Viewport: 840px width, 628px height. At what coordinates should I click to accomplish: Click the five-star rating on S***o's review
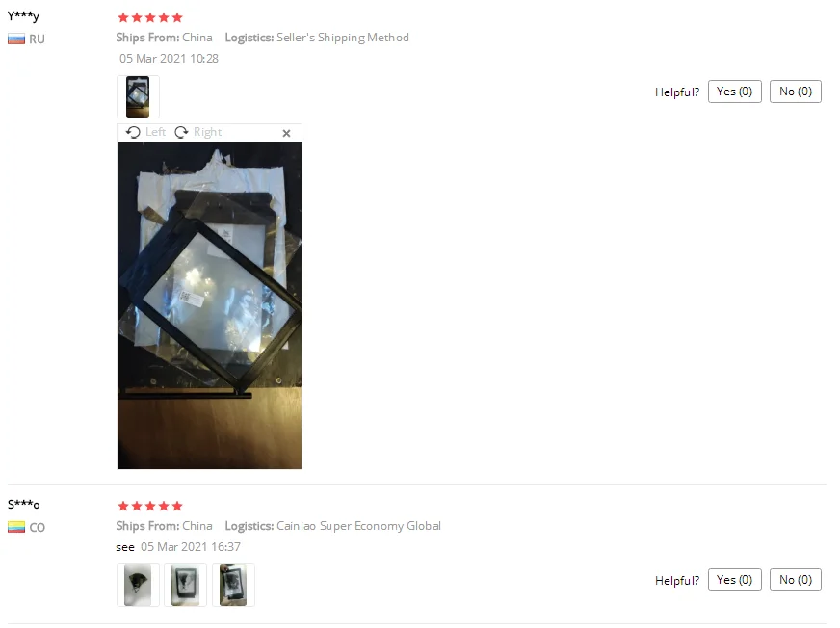point(150,506)
